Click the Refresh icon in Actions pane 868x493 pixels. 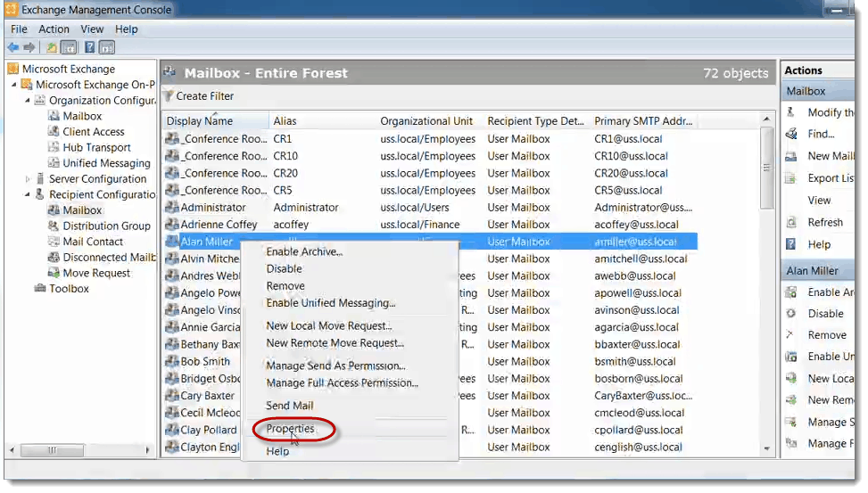791,223
